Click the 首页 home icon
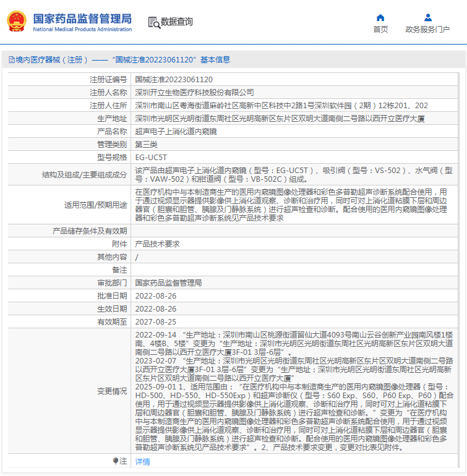Viewport: 467px width, 476px height. tap(380, 17)
